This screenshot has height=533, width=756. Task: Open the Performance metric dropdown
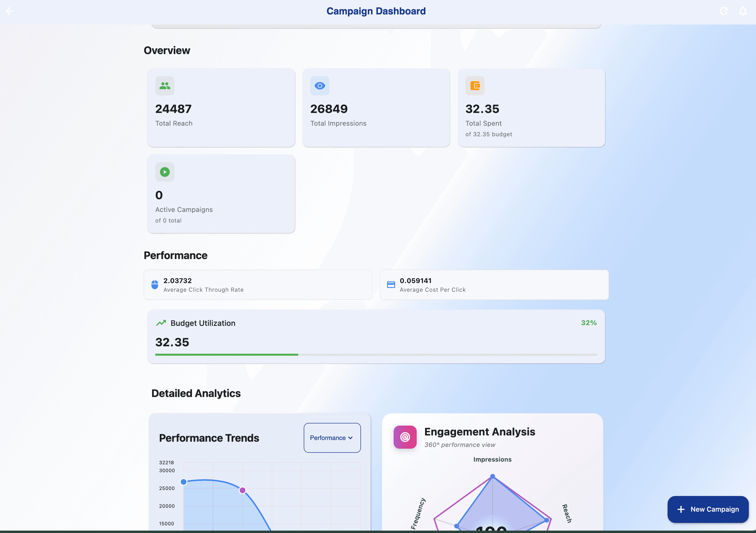tap(332, 438)
